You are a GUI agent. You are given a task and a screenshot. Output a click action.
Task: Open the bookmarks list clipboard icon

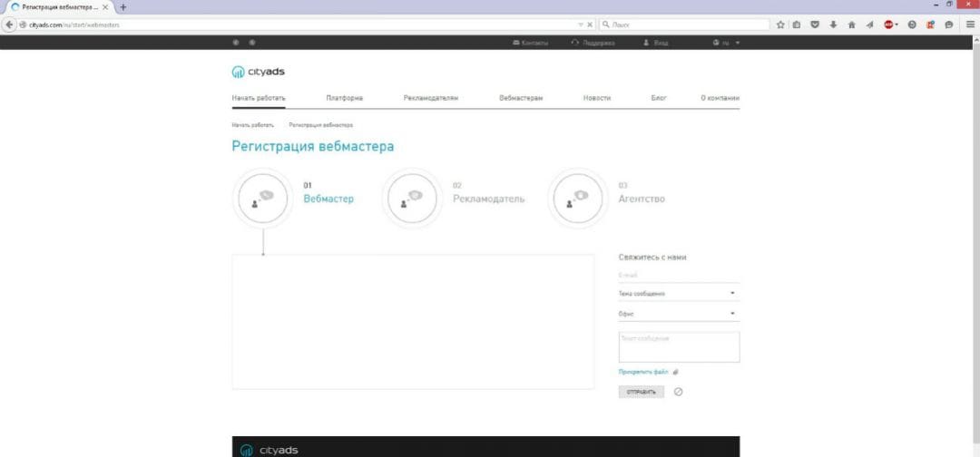pos(797,25)
